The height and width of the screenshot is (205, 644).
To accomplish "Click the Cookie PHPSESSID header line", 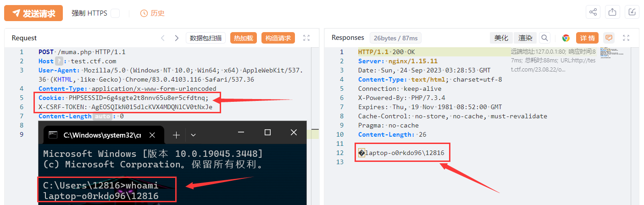I will [x=123, y=98].
